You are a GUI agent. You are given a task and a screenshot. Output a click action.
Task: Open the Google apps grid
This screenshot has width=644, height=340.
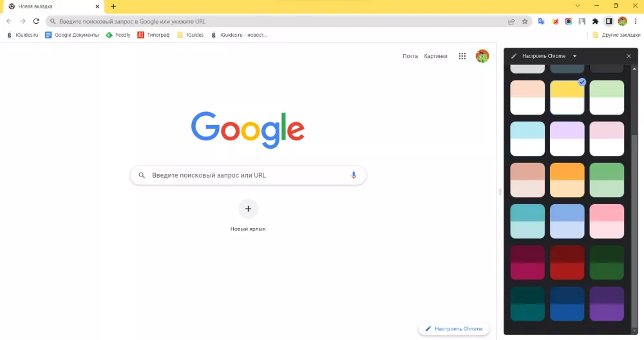[462, 56]
